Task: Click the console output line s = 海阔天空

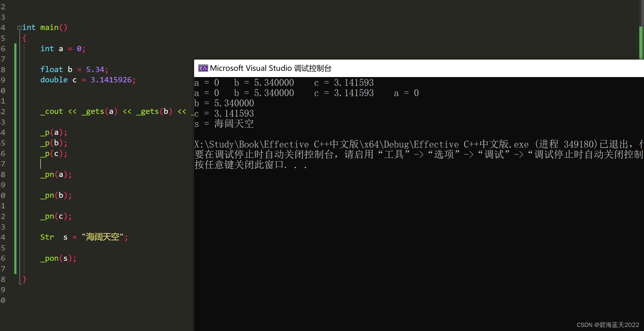Action: coord(224,124)
